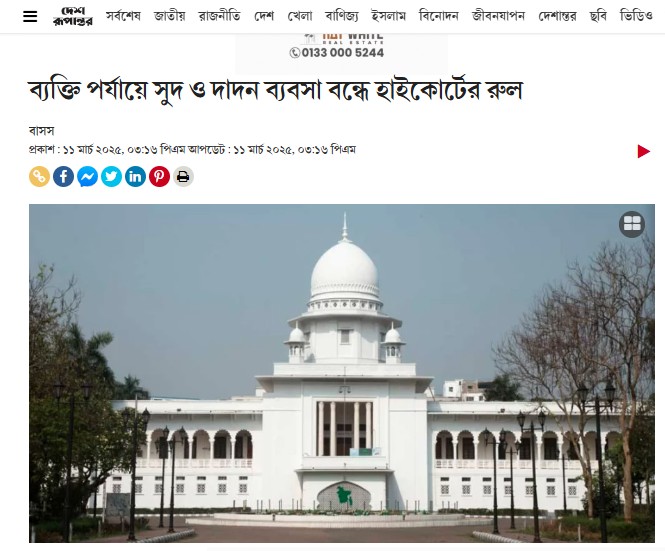Share the article on Twitter
This screenshot has width=665, height=551.
[x=112, y=176]
